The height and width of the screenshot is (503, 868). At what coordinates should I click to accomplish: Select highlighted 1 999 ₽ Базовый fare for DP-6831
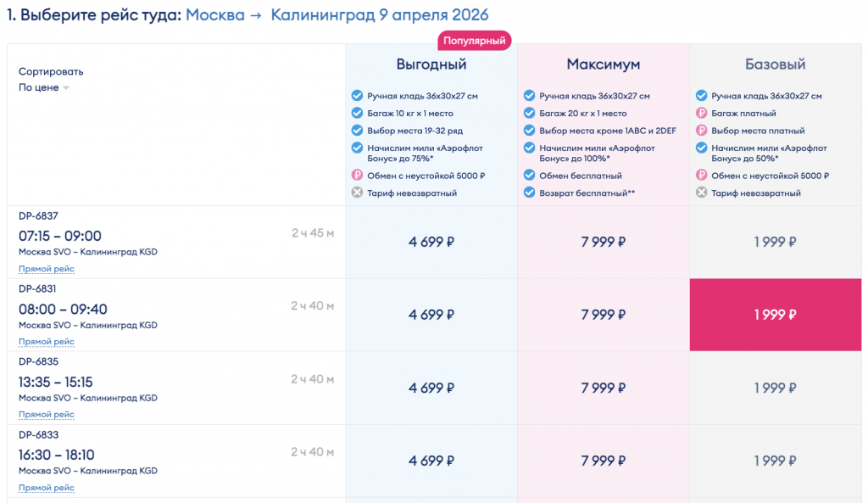click(775, 315)
